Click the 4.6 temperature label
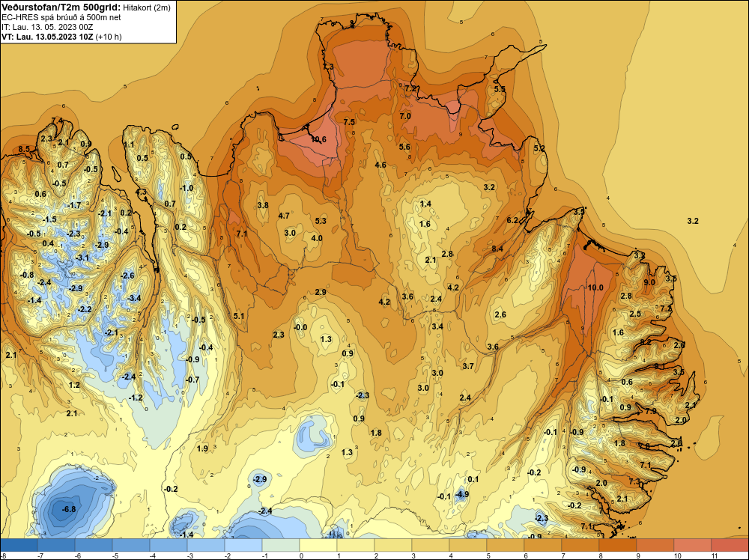This screenshot has height=560, width=749. [x=380, y=165]
